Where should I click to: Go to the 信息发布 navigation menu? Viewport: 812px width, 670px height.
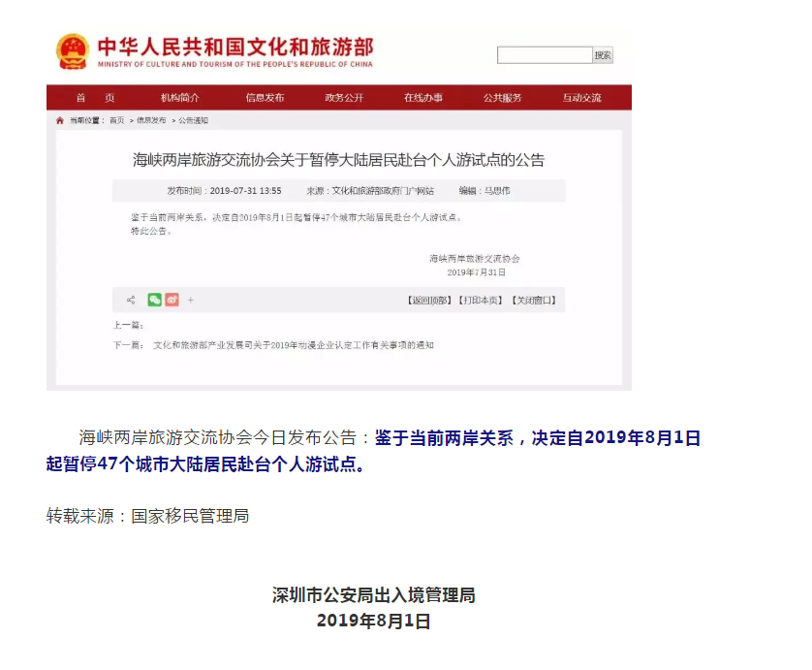(x=265, y=98)
